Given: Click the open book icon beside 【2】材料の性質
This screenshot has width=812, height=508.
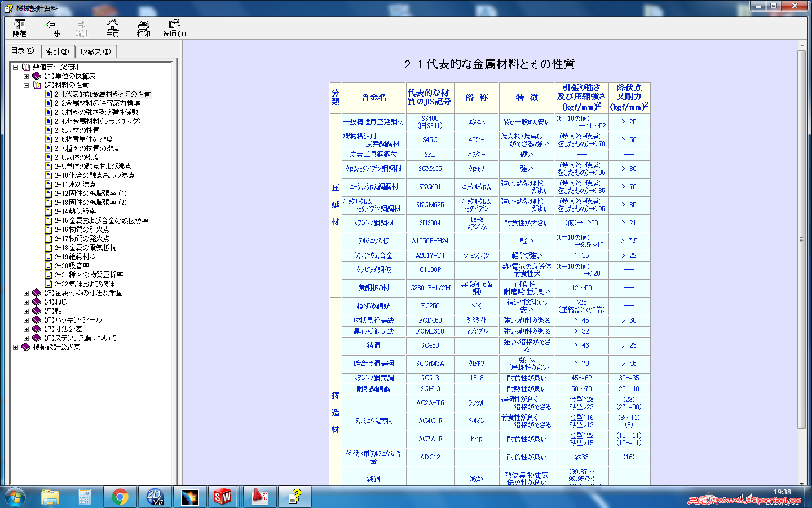Looking at the screenshot, I should tap(37, 85).
